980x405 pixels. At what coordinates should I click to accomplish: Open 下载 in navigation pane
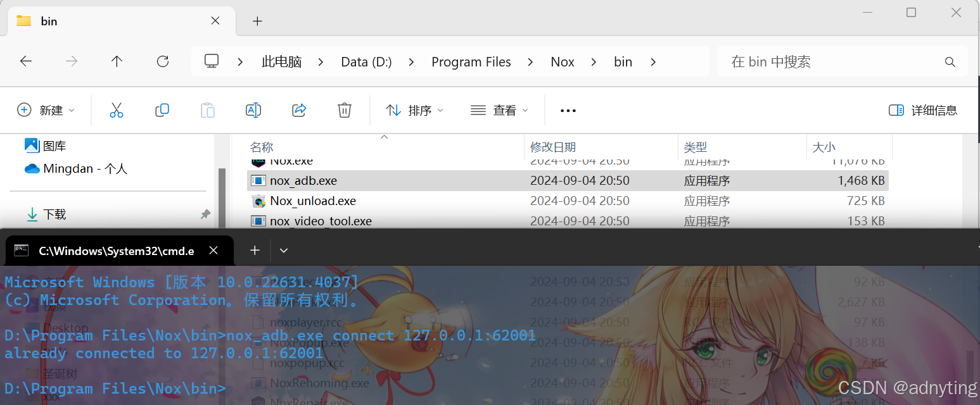pyautogui.click(x=54, y=215)
